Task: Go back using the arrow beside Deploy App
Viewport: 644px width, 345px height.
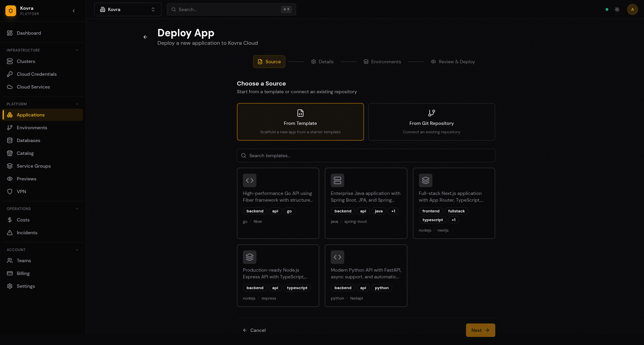Action: [145, 37]
